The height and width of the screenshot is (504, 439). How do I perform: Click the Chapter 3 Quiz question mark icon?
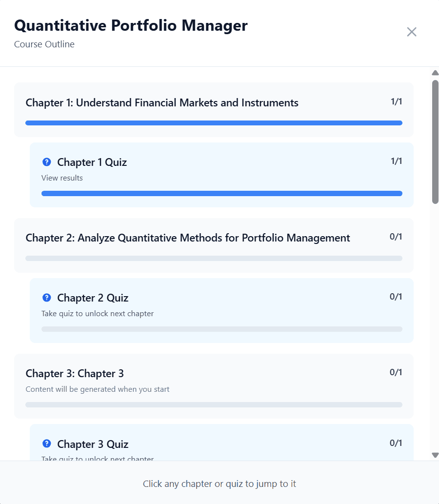(46, 444)
